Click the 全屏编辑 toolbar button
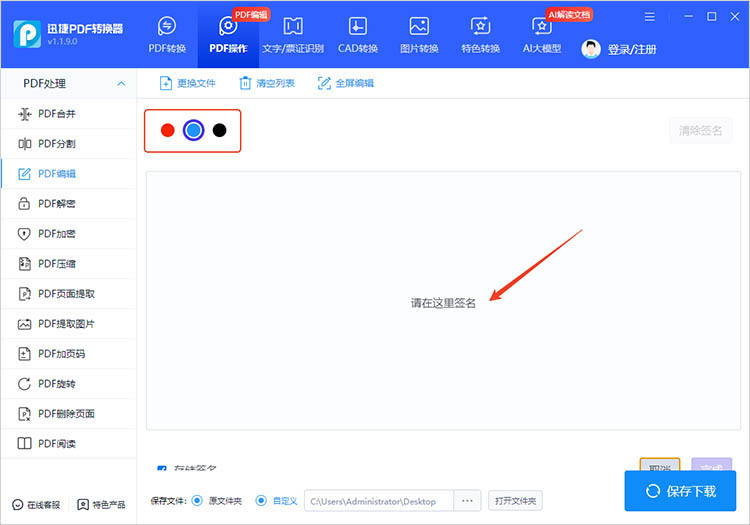 (x=346, y=83)
